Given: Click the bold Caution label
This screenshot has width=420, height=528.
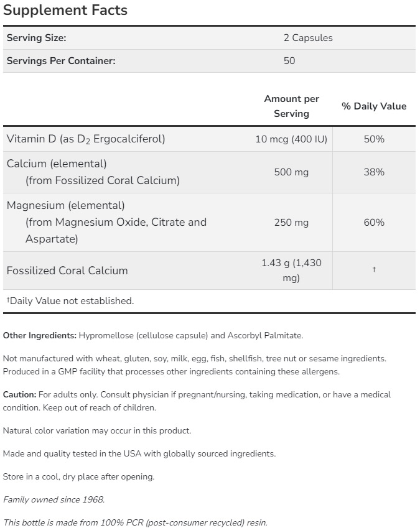Looking at the screenshot, I should click(19, 395).
